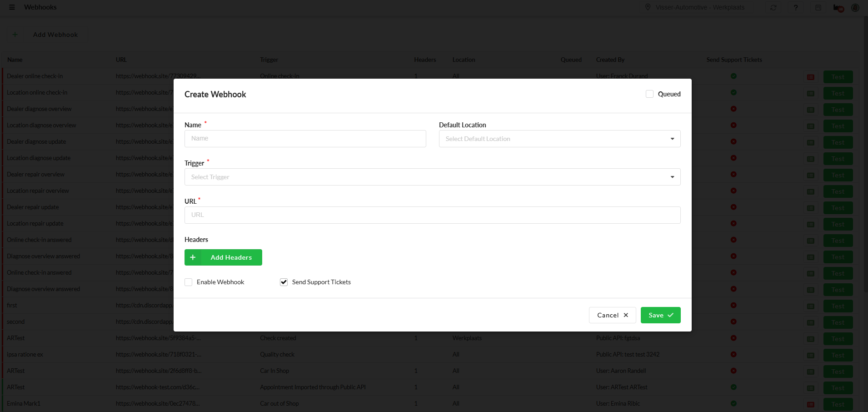Image resolution: width=868 pixels, height=412 pixels.
Task: Expand the Select Trigger dropdown
Action: coord(432,177)
